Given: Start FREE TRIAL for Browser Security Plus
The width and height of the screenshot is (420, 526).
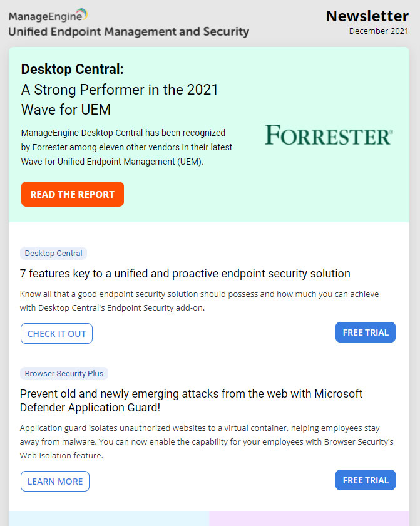Looking at the screenshot, I should tap(366, 480).
